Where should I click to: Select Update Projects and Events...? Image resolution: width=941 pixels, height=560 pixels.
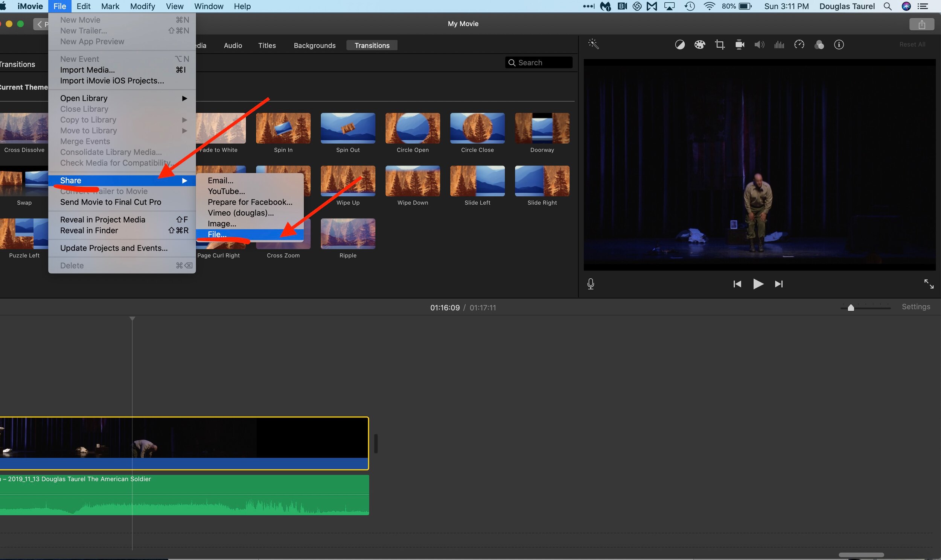click(122, 248)
